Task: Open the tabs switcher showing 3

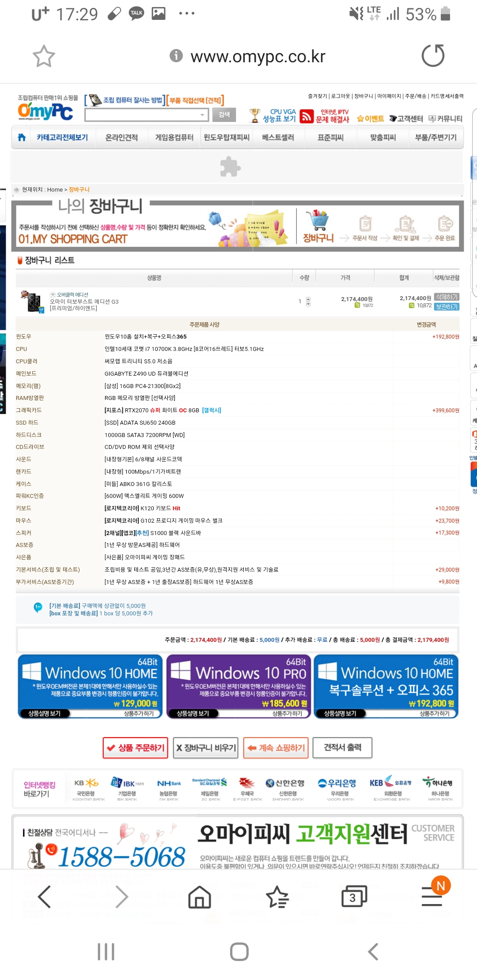Action: pyautogui.click(x=354, y=897)
